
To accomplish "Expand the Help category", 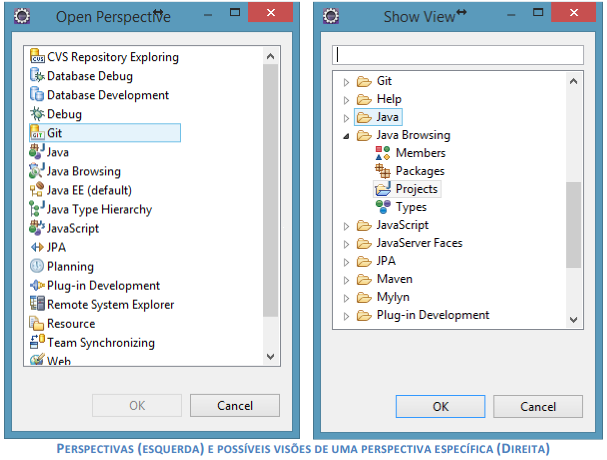I will 346,100.
